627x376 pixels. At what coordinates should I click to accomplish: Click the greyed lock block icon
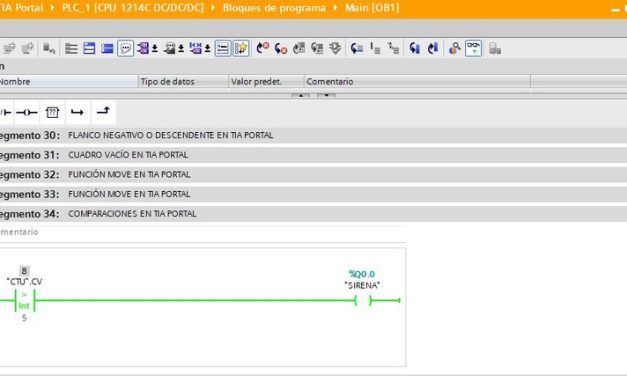[495, 48]
